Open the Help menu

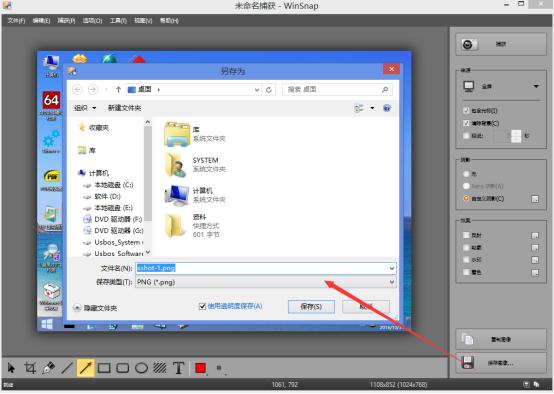(x=169, y=21)
